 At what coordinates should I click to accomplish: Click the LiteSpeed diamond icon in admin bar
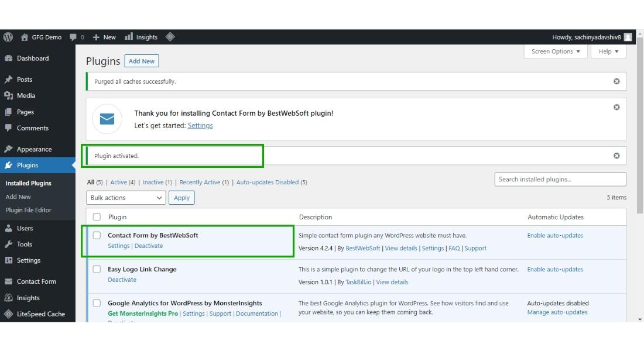170,37
